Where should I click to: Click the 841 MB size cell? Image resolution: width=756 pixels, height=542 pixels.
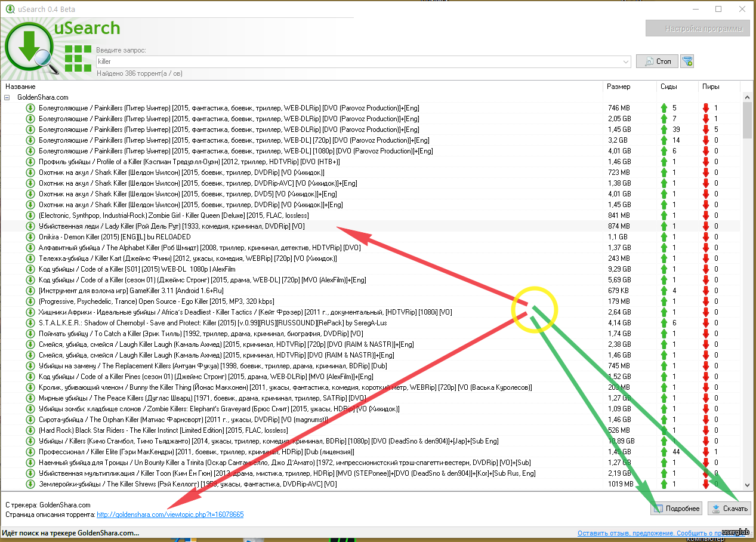click(618, 215)
